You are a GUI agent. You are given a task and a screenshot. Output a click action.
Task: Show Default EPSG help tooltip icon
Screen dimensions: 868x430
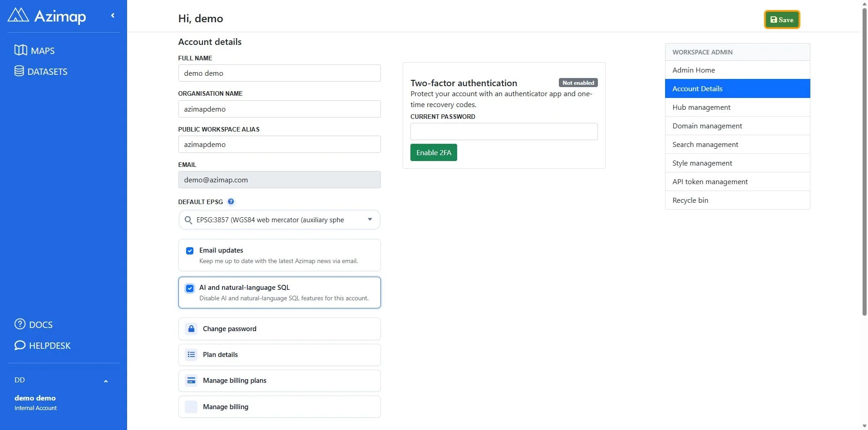tap(231, 202)
